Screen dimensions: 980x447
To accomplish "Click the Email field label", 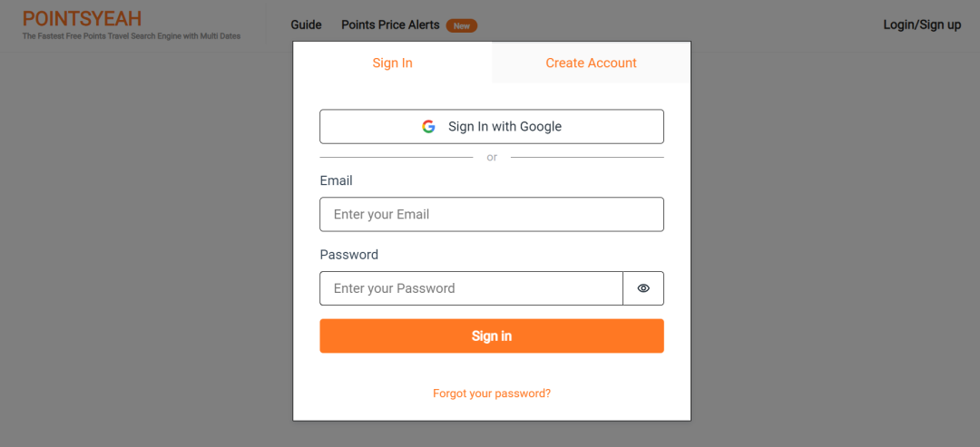I will tap(337, 180).
